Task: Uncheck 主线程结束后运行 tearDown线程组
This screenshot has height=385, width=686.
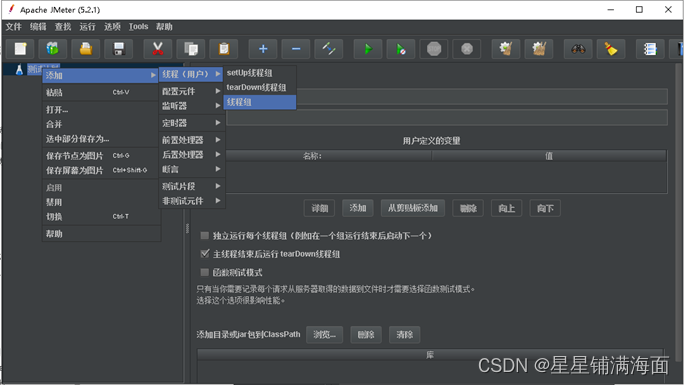Action: [x=204, y=253]
